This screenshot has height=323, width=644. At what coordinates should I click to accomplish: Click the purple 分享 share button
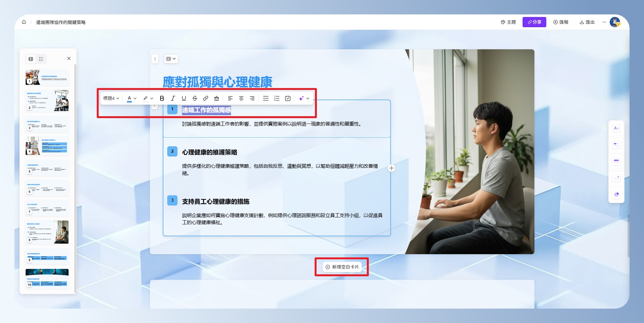[x=534, y=22]
